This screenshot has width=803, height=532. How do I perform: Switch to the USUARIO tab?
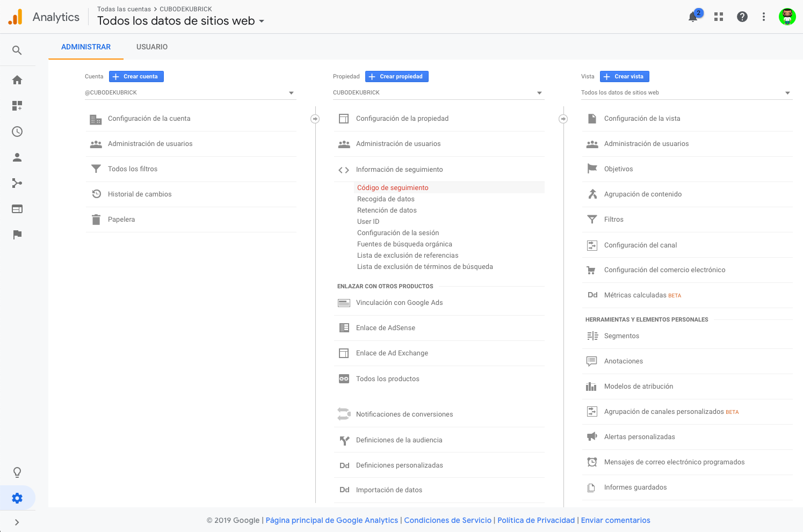tap(152, 47)
